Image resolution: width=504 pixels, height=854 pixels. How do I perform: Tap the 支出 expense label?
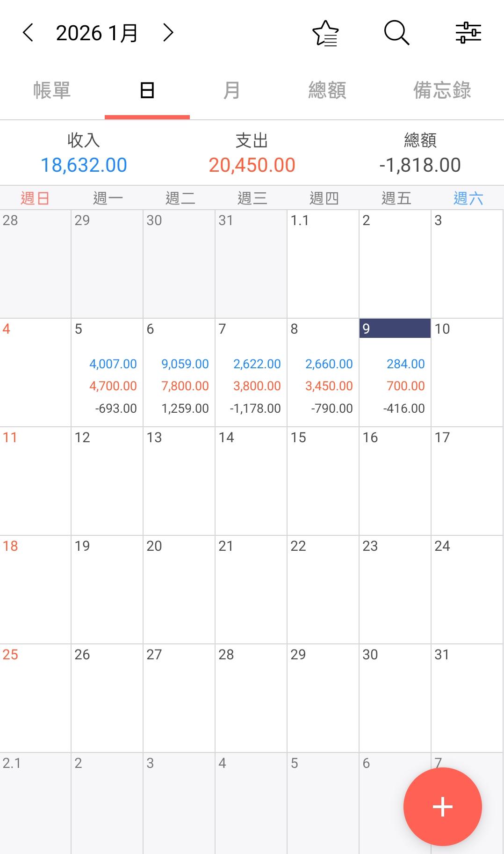point(252,140)
